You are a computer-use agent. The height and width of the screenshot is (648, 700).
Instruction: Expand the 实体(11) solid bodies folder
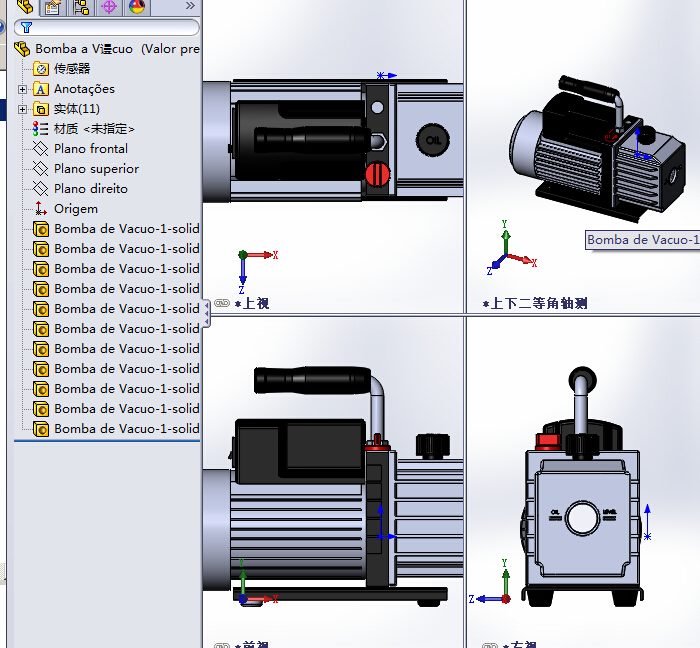pos(22,109)
